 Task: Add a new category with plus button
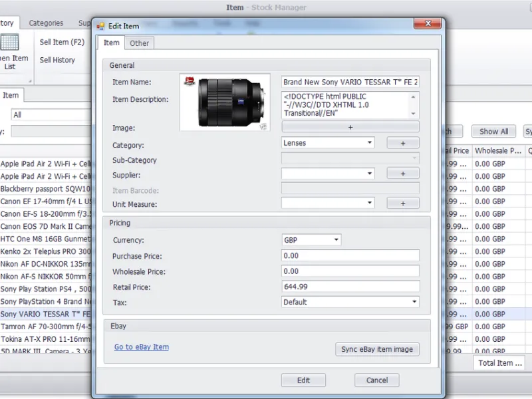click(403, 143)
